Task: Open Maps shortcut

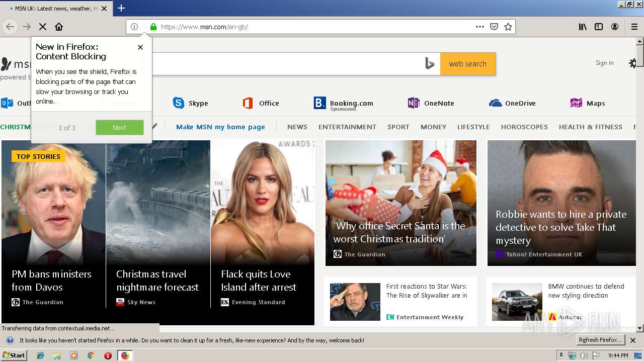Action: pyautogui.click(x=588, y=103)
